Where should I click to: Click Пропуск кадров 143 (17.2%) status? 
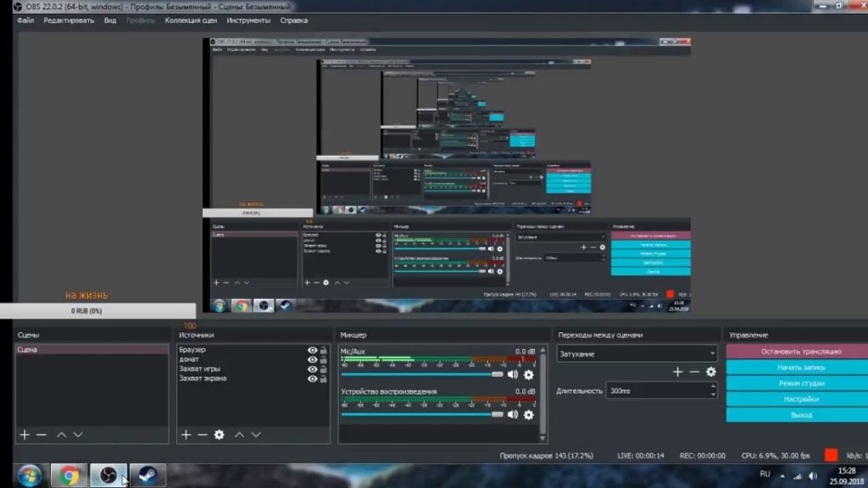547,456
